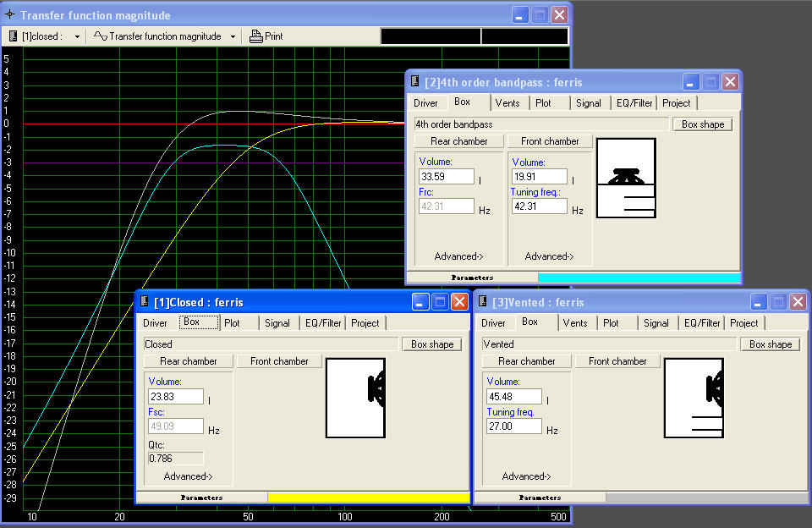Open the EQ/Filter tab in the bandpass window
This screenshot has height=528, width=812.
tap(634, 103)
